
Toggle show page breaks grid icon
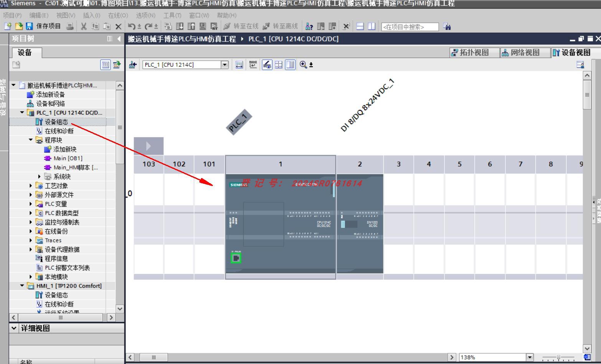[279, 65]
